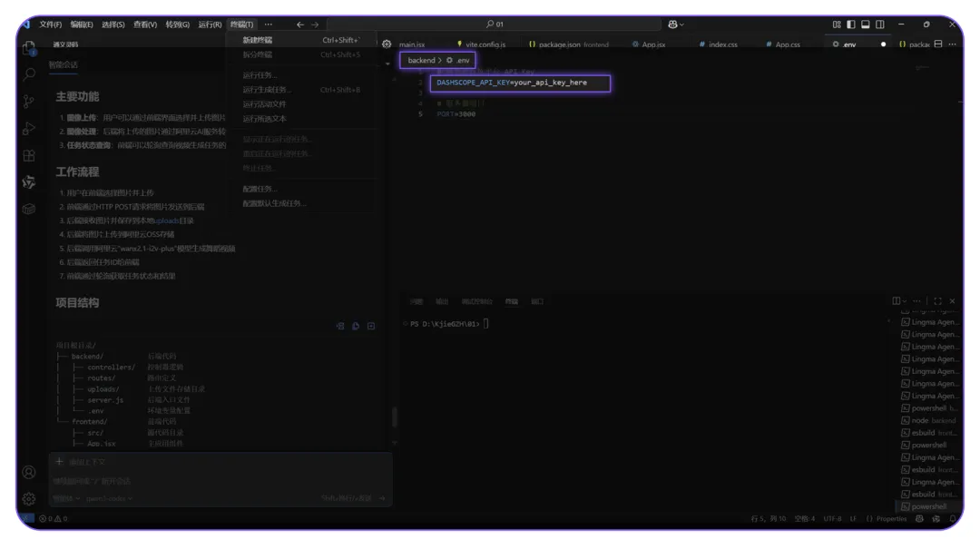This screenshot has width=980, height=549.
Task: Choose 配置任务... from the terminal menu
Action: tap(302, 189)
